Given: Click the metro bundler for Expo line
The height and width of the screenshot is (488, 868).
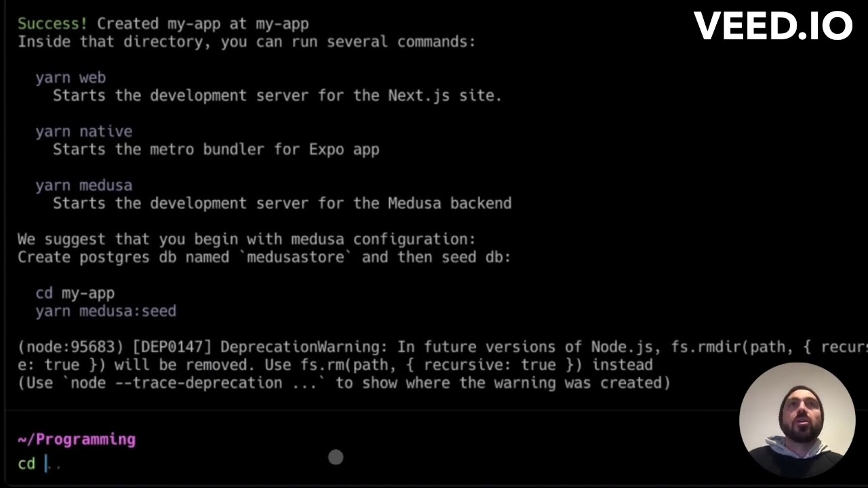Looking at the screenshot, I should [216, 149].
